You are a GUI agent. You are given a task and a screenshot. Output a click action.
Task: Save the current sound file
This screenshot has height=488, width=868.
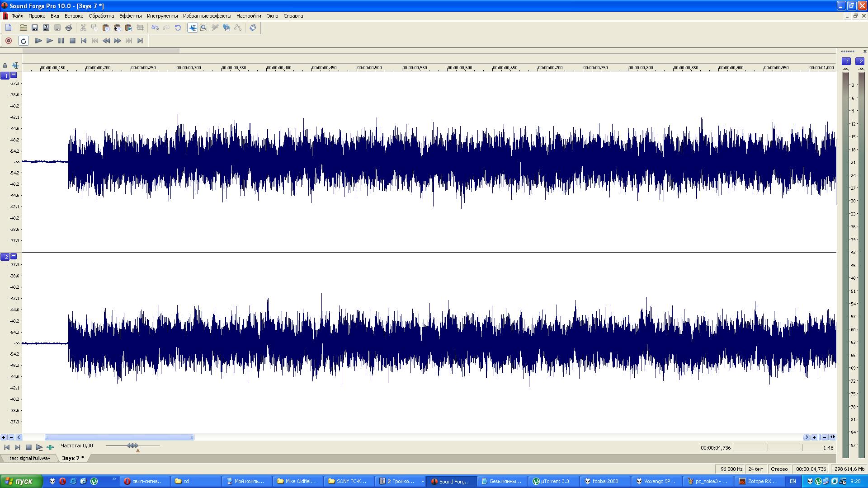coord(34,28)
